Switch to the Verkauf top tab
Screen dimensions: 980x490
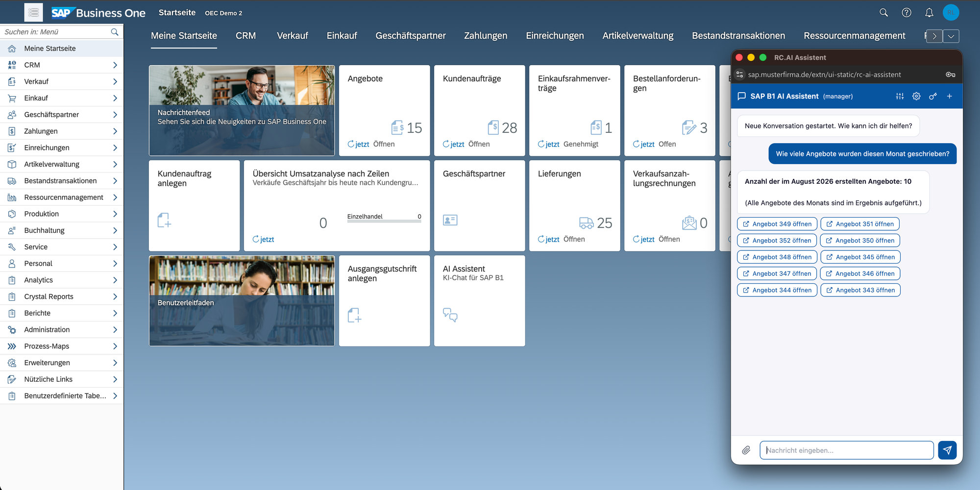292,36
